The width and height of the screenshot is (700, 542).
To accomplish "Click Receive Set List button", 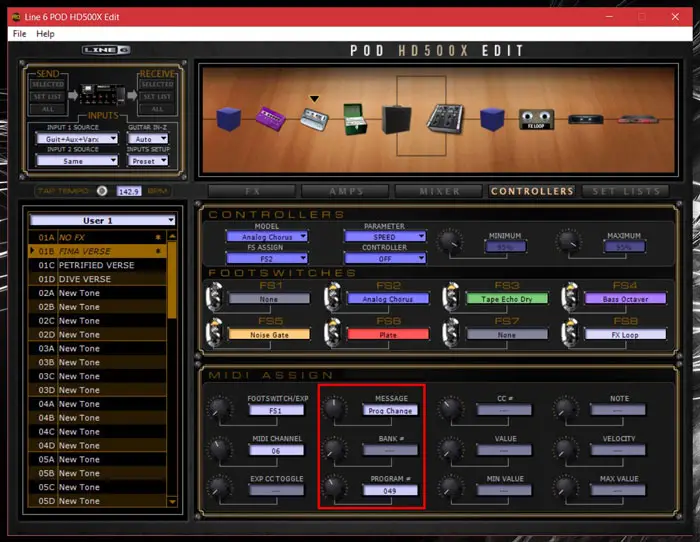I will 157,96.
